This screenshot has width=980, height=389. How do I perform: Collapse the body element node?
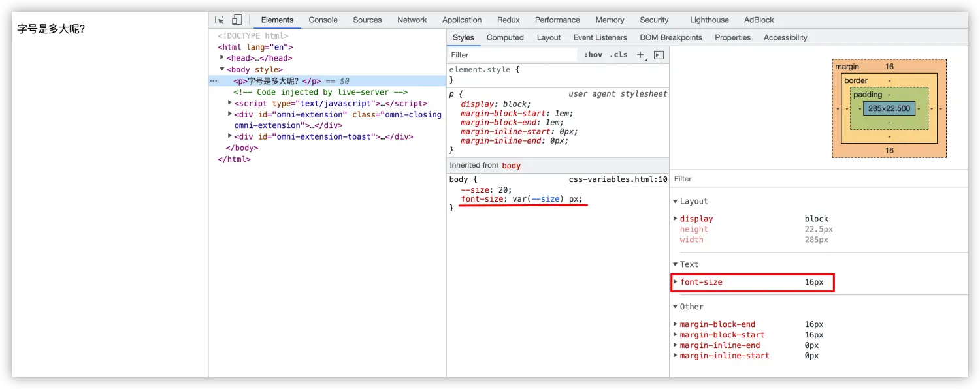coord(222,69)
